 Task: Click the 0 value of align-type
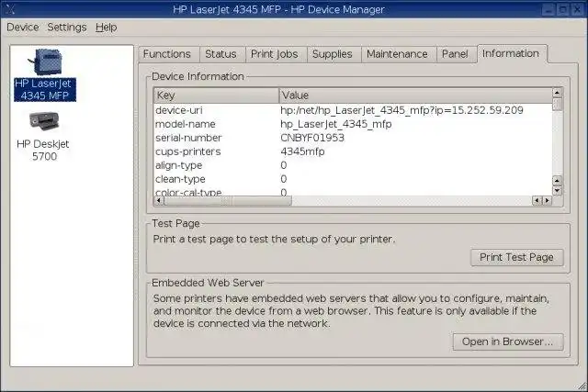coord(284,165)
